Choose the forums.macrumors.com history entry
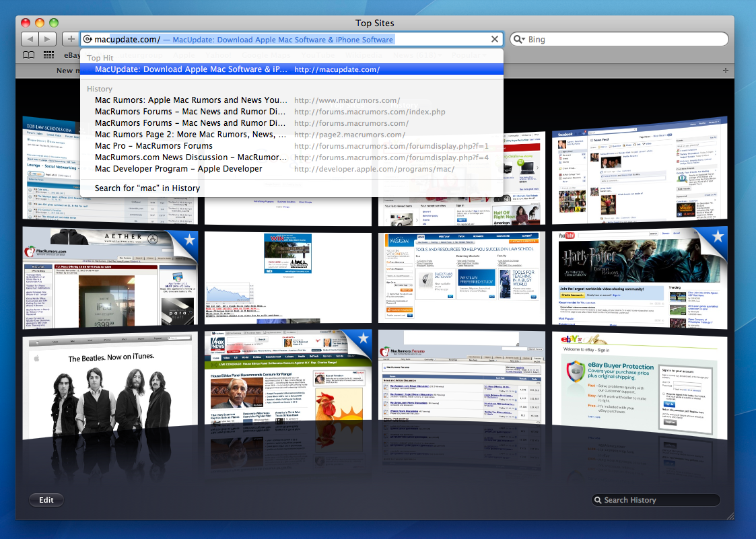The image size is (756, 539). coord(291,123)
